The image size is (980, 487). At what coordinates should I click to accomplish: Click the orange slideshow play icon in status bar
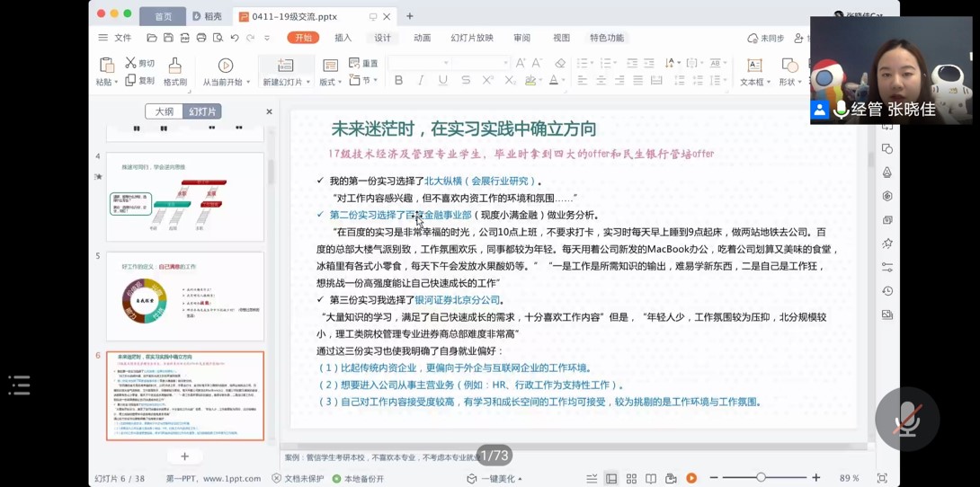pos(691,479)
